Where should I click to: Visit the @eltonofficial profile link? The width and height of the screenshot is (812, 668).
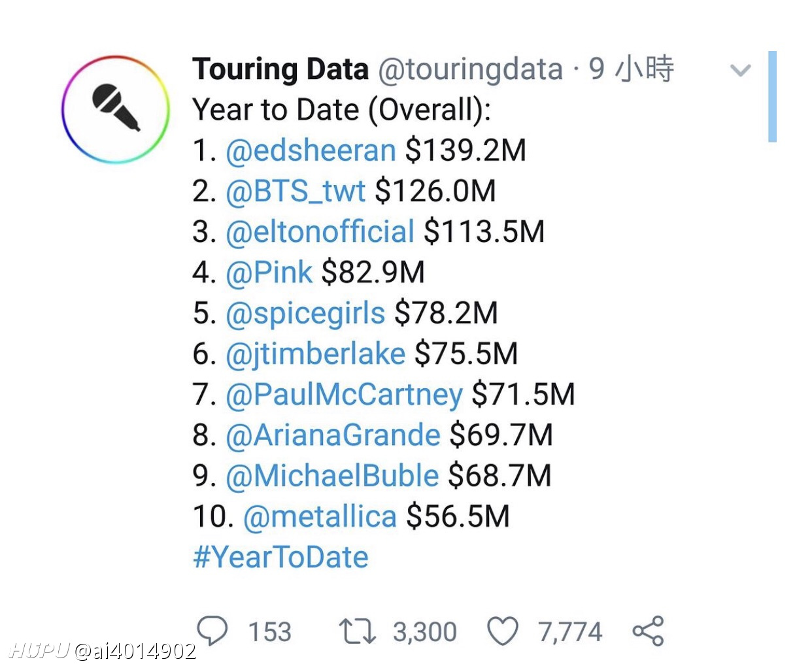coord(320,231)
